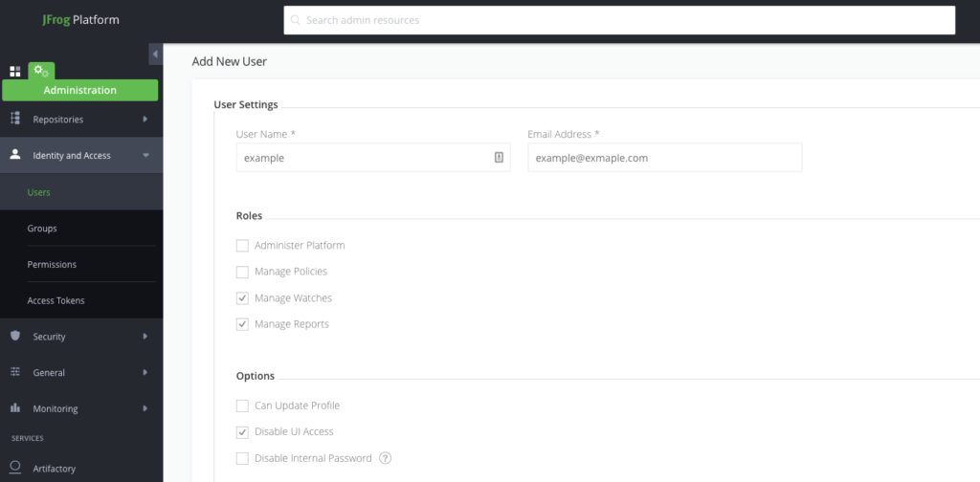Collapse the Identity and Access section
Image resolution: width=980 pixels, height=482 pixels.
tap(145, 156)
